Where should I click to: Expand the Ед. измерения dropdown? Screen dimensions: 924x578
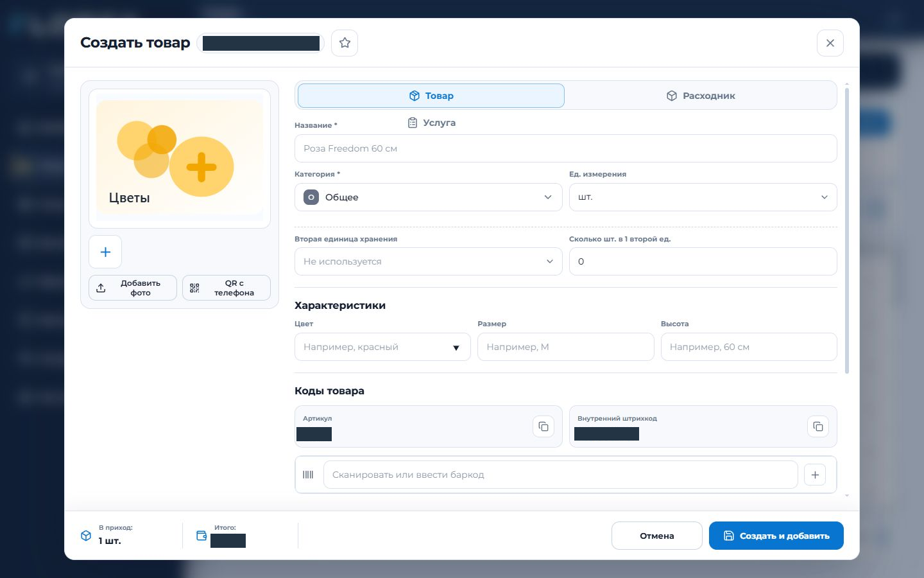(x=703, y=197)
